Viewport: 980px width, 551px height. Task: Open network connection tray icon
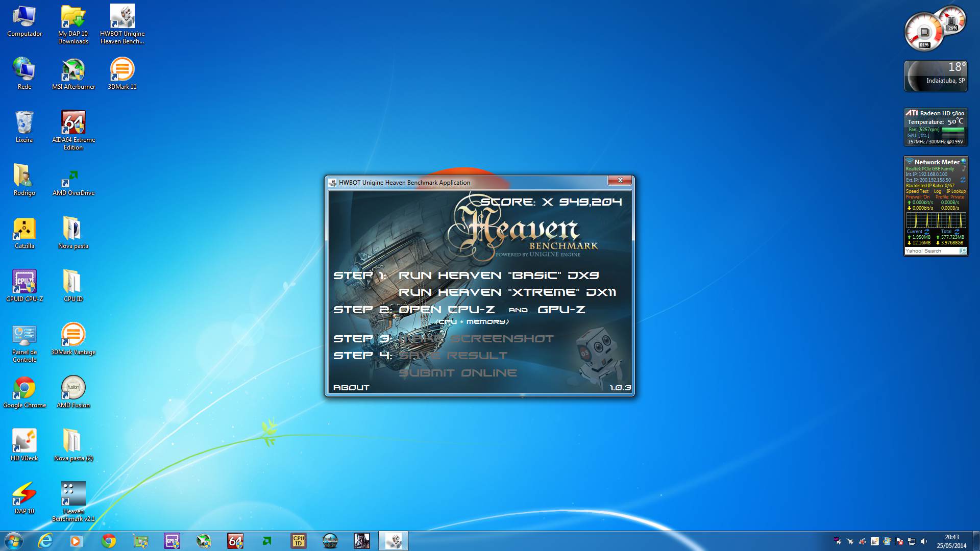pyautogui.click(x=912, y=541)
